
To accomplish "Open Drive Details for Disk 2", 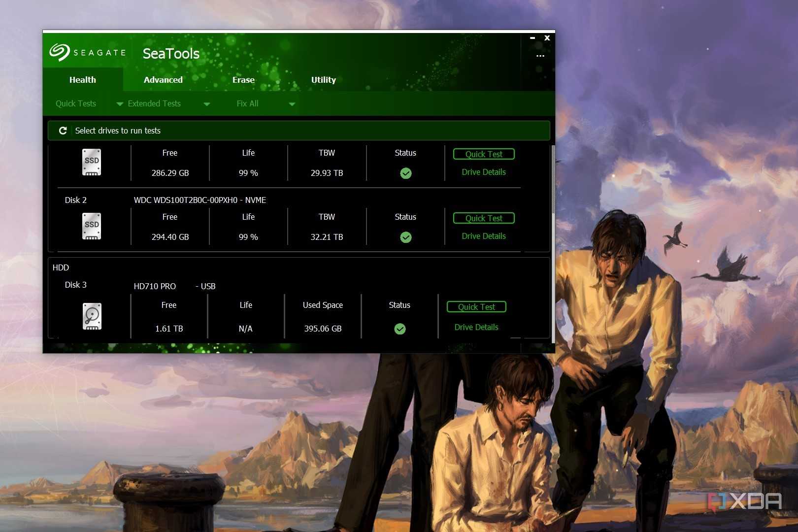I will tap(484, 236).
